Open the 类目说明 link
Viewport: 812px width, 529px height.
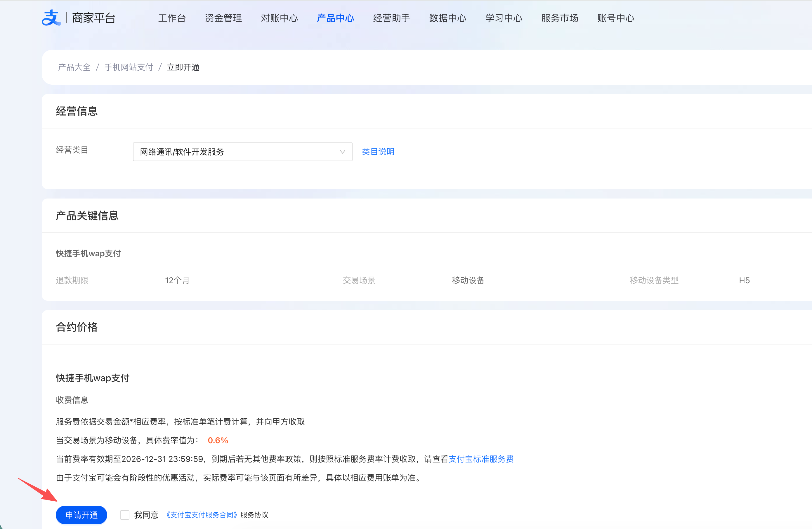(378, 152)
